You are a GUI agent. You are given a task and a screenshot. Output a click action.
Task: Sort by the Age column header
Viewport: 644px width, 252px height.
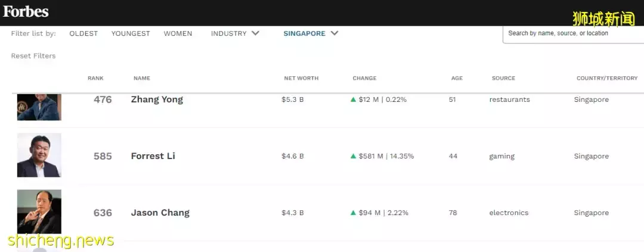click(457, 78)
